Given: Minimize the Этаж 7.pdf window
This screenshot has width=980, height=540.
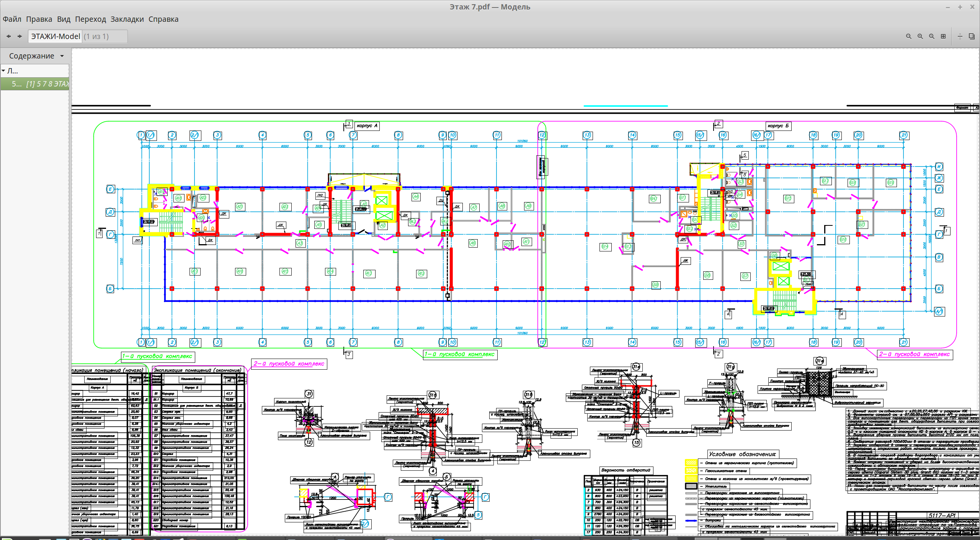Looking at the screenshot, I should (948, 7).
